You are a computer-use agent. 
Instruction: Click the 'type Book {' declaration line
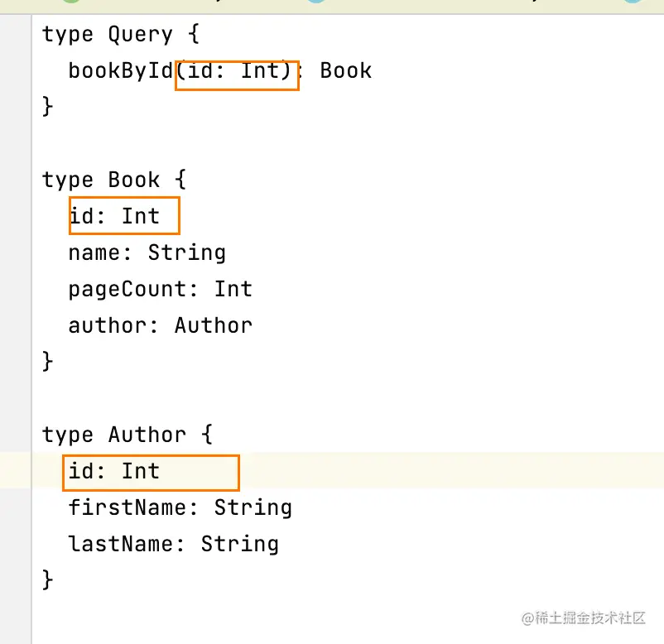pyautogui.click(x=114, y=180)
